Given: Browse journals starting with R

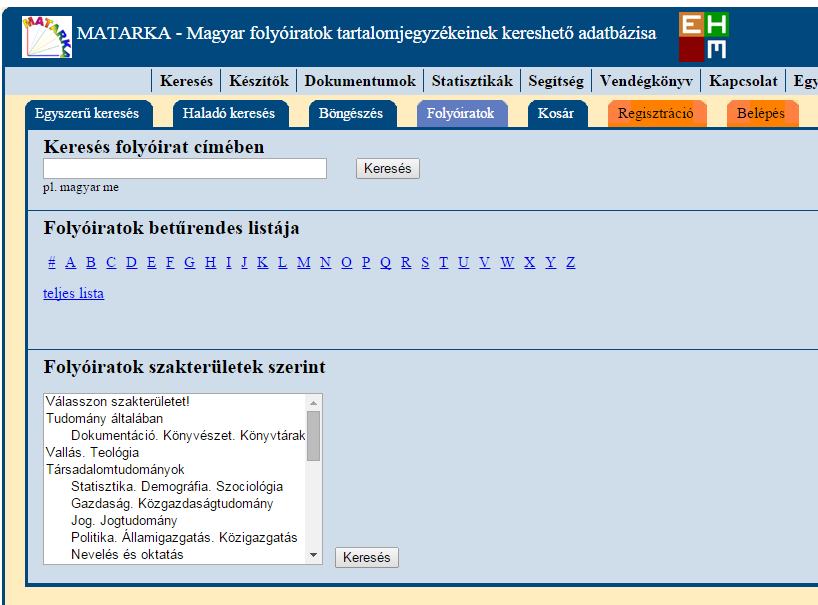Looking at the screenshot, I should [406, 262].
